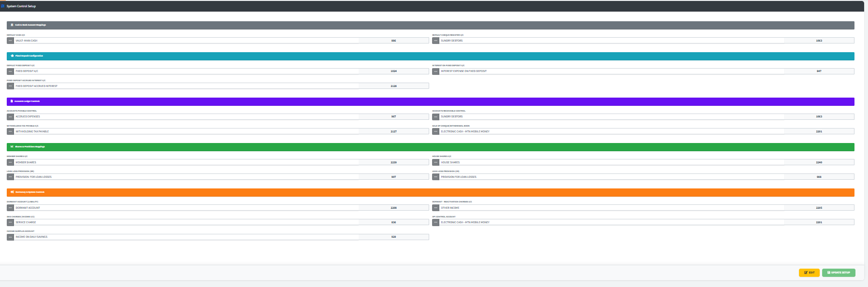Select the Shares & Provisions Mappings header
Viewport: 868px width, 287px height.
tap(30, 147)
